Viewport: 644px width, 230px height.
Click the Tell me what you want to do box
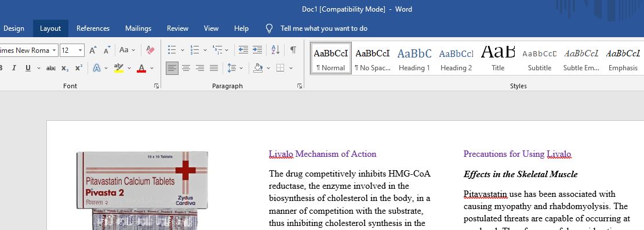click(x=324, y=28)
